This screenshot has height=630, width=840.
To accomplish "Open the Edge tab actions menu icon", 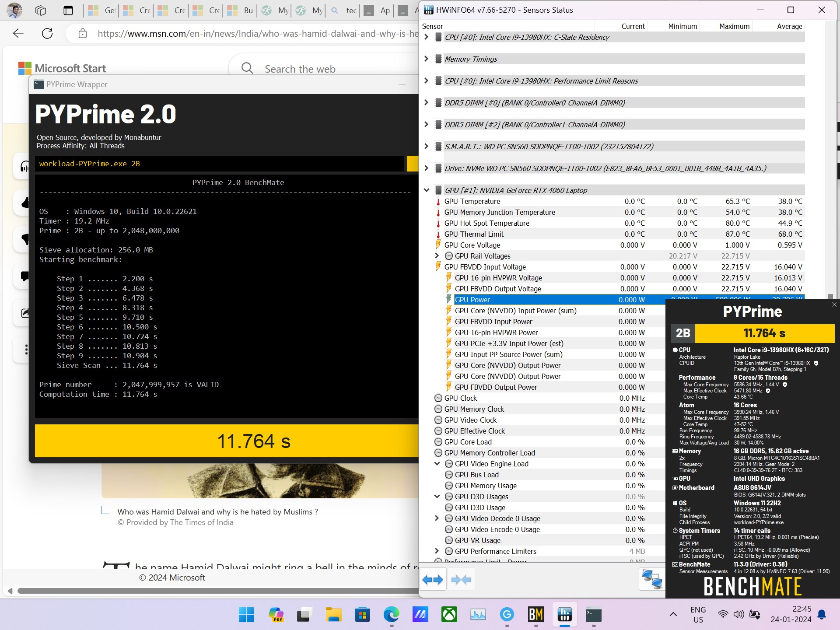I will 68,10.
